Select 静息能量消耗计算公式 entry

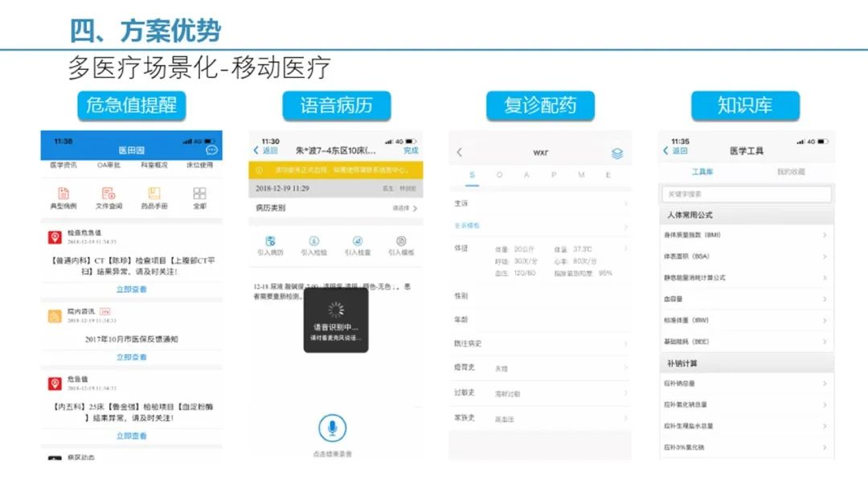pyautogui.click(x=746, y=278)
